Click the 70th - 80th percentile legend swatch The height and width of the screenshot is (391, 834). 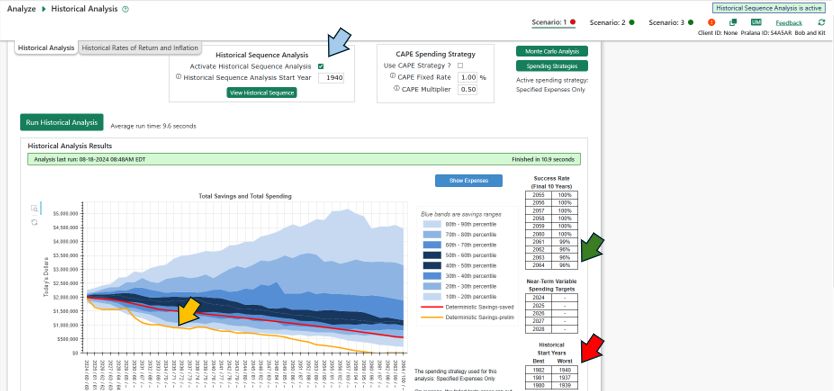[432, 235]
